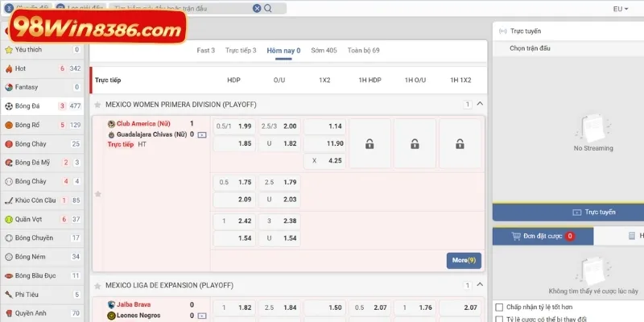Viewport: 644px width, 322px height.
Task: Bet draw X at 4.25
Action: (324, 160)
